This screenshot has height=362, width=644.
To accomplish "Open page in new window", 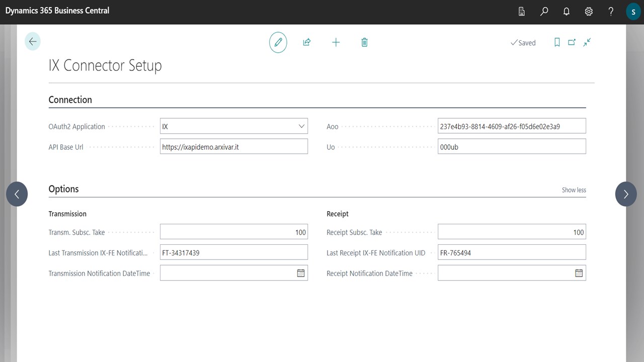I will pos(572,43).
